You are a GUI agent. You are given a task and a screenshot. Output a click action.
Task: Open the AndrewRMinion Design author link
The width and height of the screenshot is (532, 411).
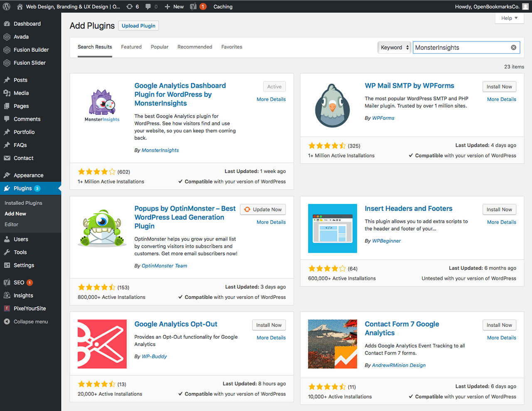pos(399,365)
